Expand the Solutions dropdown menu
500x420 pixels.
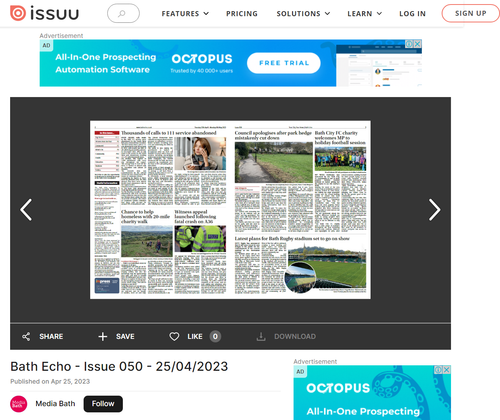(303, 14)
